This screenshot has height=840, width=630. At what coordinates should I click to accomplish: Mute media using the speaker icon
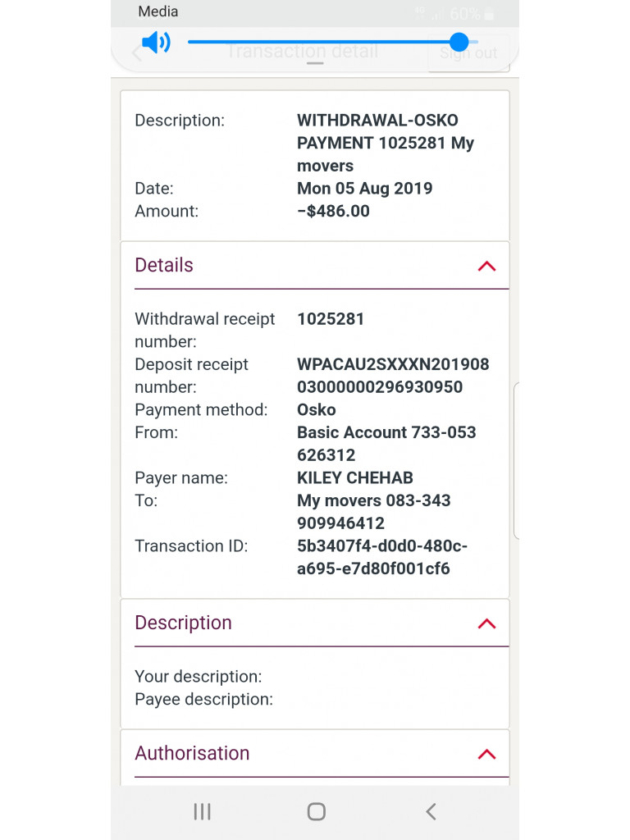coord(155,43)
